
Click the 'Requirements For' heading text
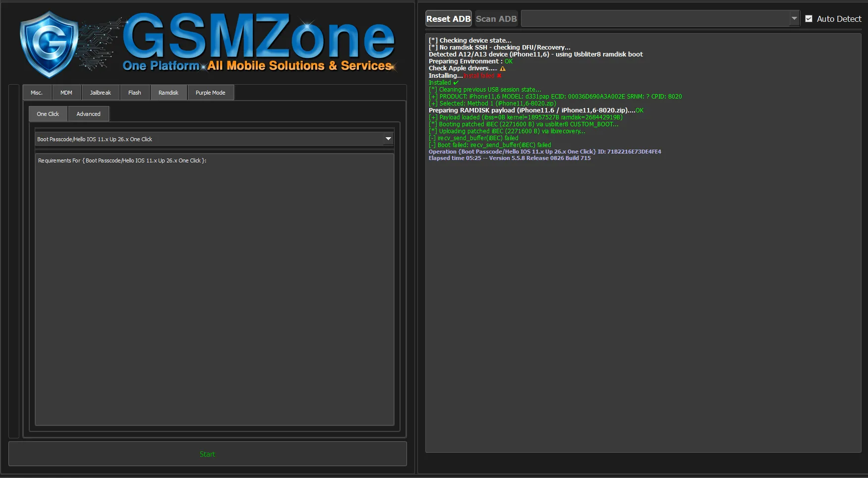click(122, 160)
